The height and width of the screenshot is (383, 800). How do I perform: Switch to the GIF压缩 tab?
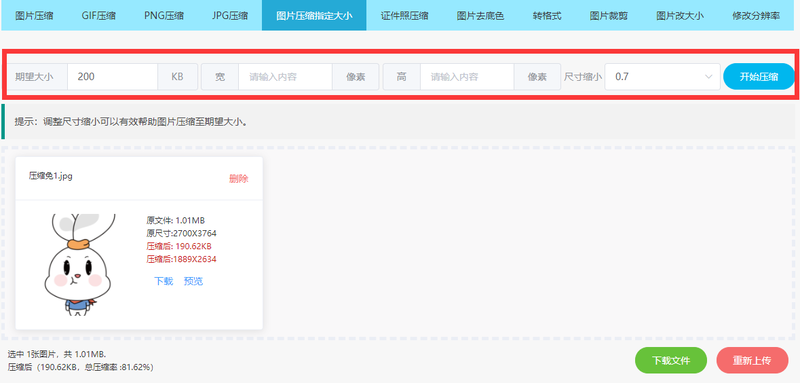(98, 15)
